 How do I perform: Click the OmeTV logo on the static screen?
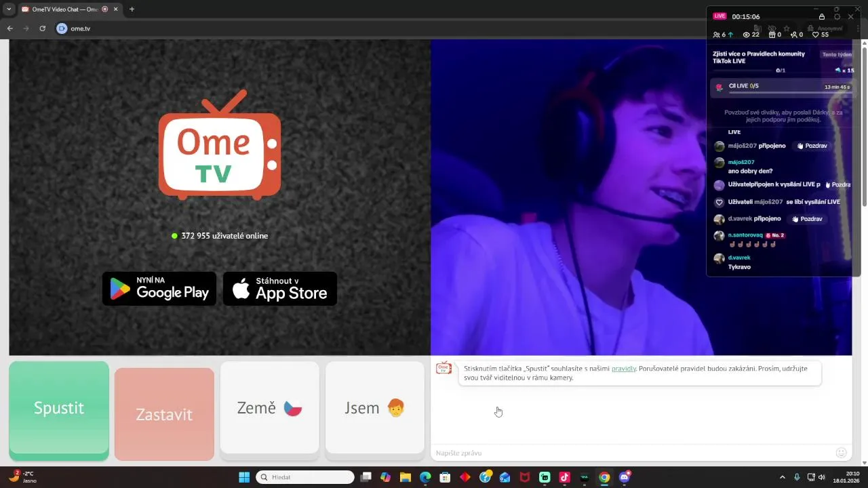(x=219, y=145)
